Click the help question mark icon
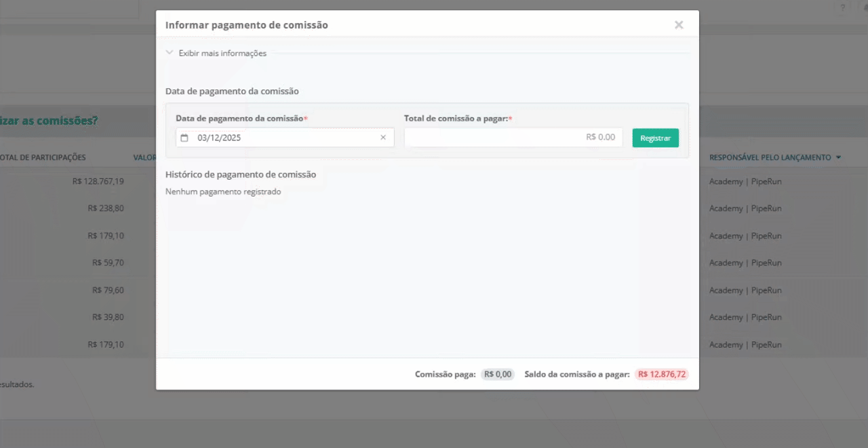868x448 pixels. pyautogui.click(x=843, y=7)
